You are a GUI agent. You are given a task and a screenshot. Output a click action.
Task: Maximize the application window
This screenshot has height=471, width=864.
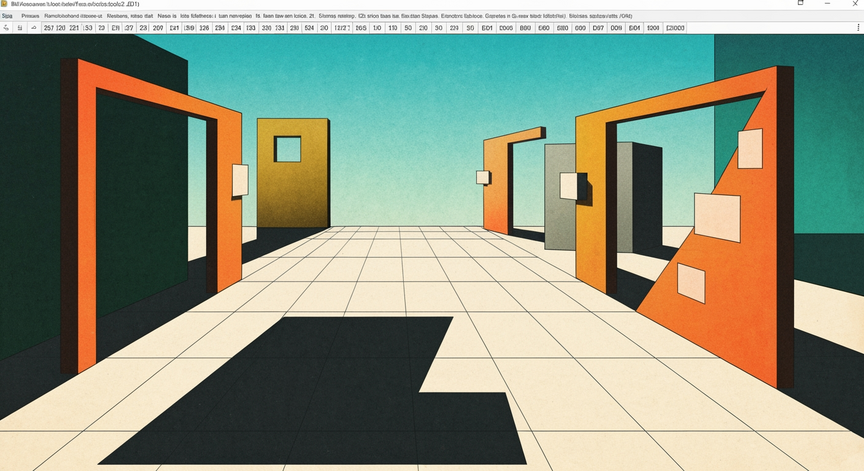point(800,4)
